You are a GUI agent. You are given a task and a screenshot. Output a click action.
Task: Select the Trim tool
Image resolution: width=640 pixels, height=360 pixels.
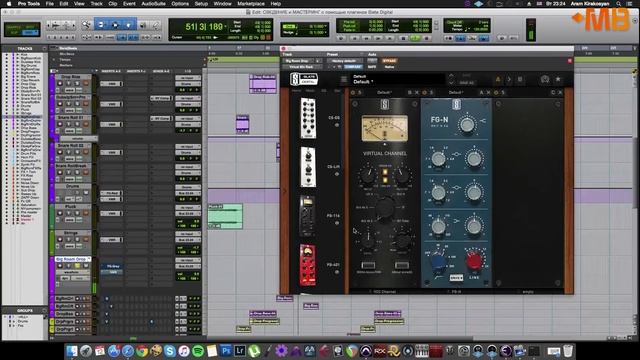coord(101,25)
